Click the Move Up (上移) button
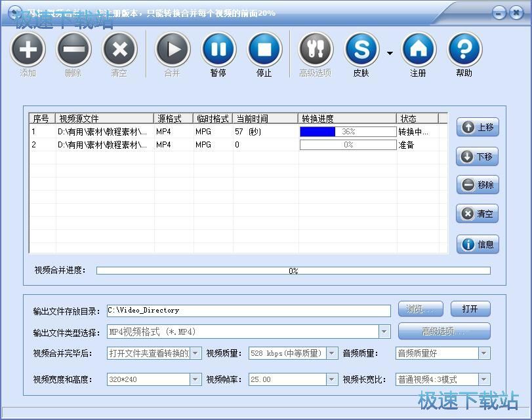Viewport: 532px width, 420px height. tap(478, 128)
